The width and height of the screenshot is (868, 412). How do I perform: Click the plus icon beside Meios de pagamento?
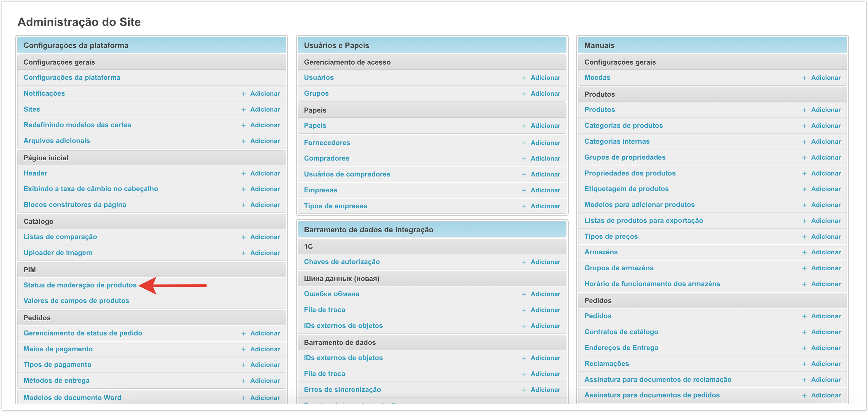(243, 350)
